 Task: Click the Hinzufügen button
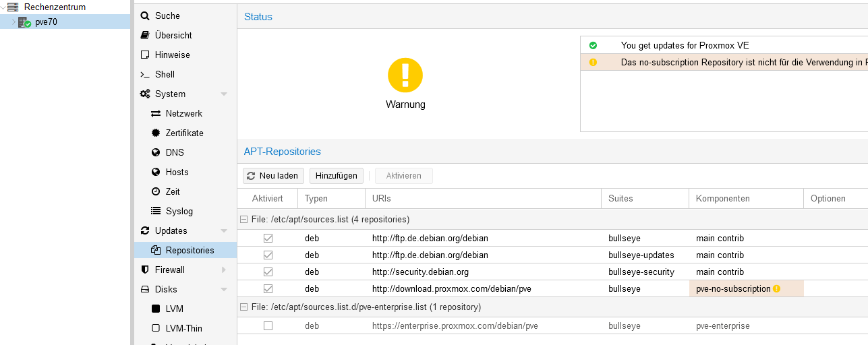tap(337, 176)
